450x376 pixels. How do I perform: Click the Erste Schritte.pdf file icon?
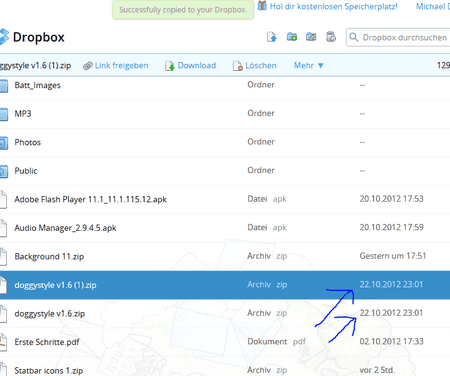(3, 342)
